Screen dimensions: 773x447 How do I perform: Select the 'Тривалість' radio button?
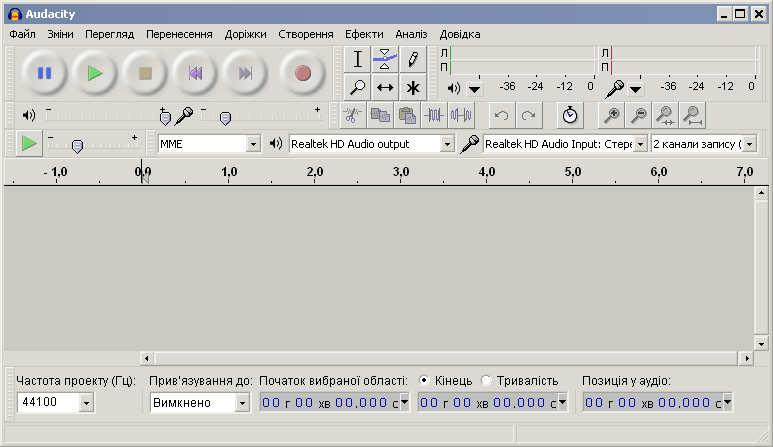click(486, 380)
